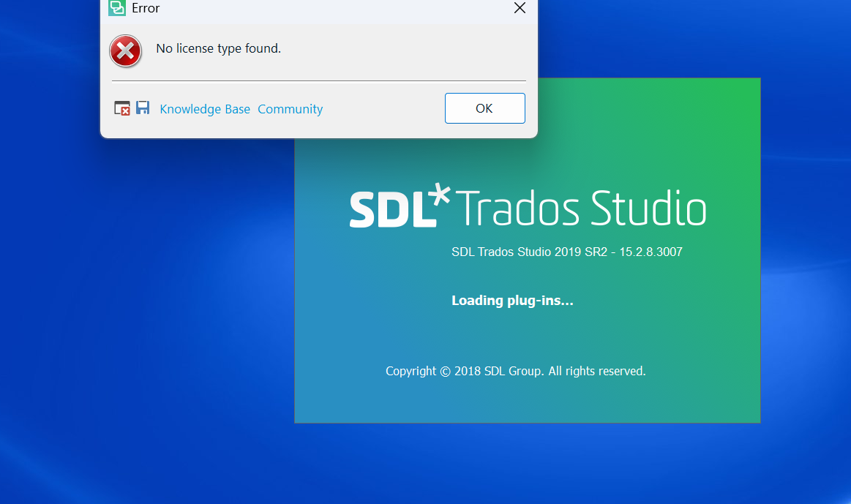This screenshot has height=504, width=851.
Task: Click the 'Error' title label
Action: tap(144, 9)
